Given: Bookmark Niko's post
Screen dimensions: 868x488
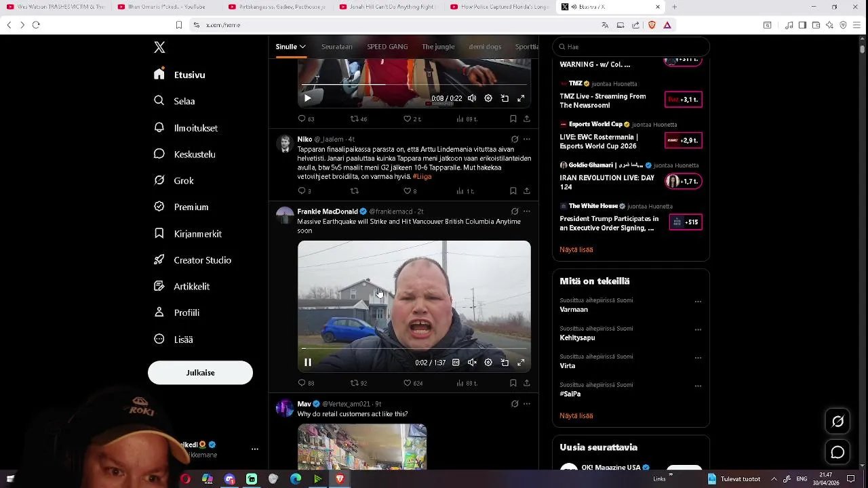Looking at the screenshot, I should click(x=513, y=191).
